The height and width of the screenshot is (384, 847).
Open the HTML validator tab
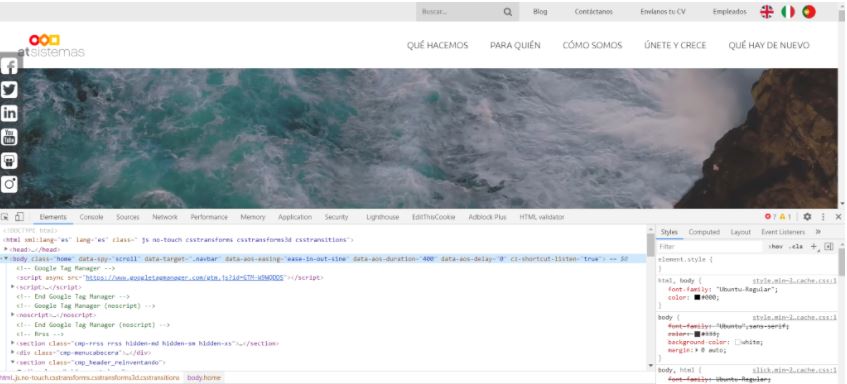coord(542,217)
